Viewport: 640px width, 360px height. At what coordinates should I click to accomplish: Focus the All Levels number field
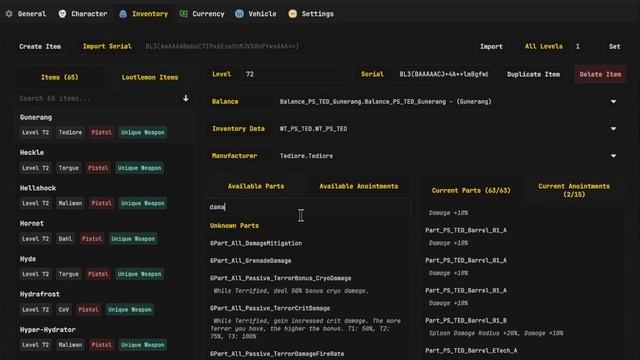pos(586,47)
